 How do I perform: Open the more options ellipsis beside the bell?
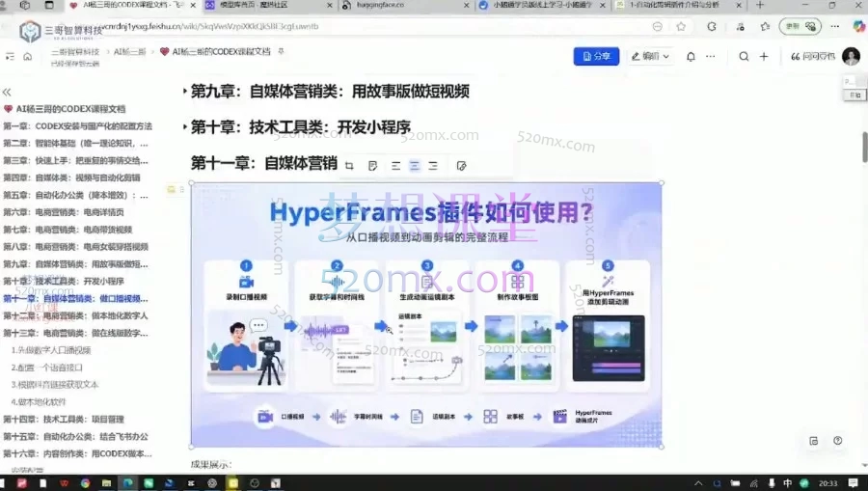(711, 57)
